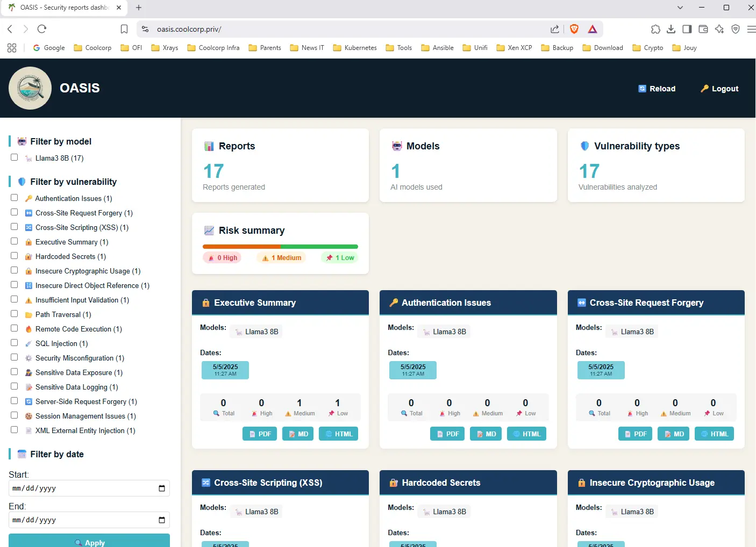The height and width of the screenshot is (547, 756).
Task: Apply the date filter
Action: coord(89,541)
